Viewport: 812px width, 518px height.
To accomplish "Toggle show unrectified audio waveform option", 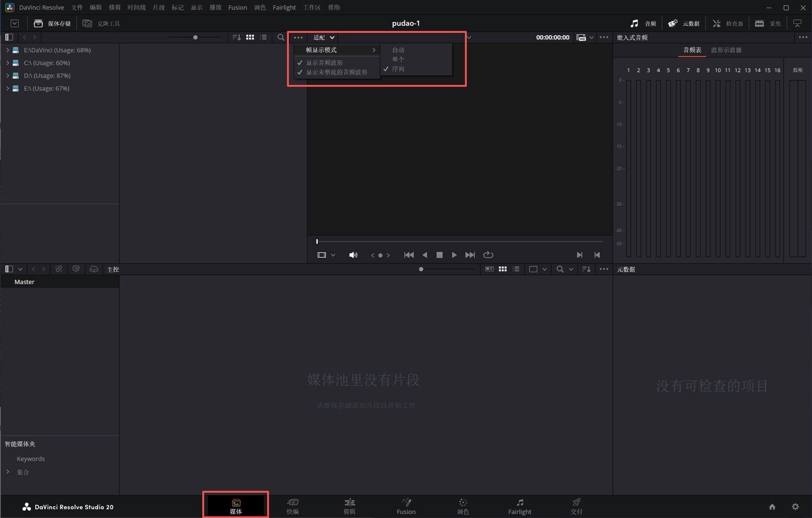I will coord(336,72).
